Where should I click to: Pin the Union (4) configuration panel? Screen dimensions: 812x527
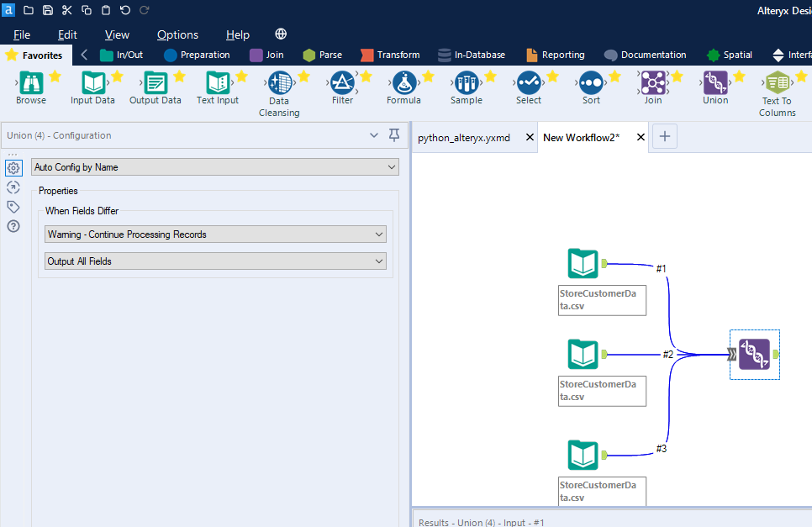pyautogui.click(x=393, y=135)
